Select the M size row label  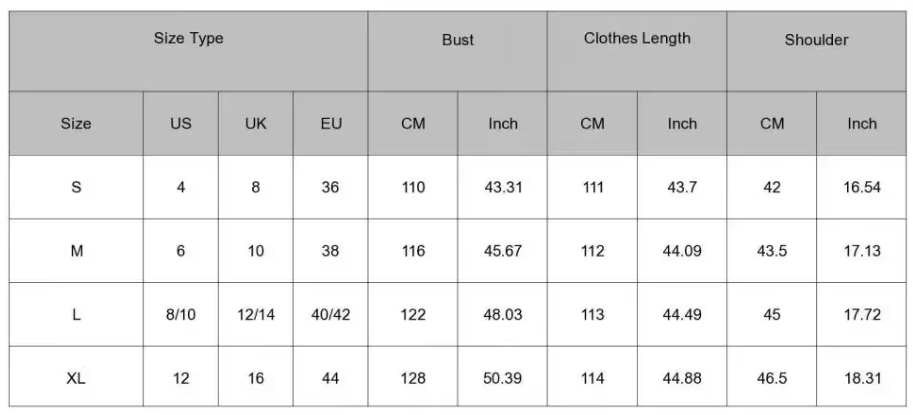click(76, 251)
